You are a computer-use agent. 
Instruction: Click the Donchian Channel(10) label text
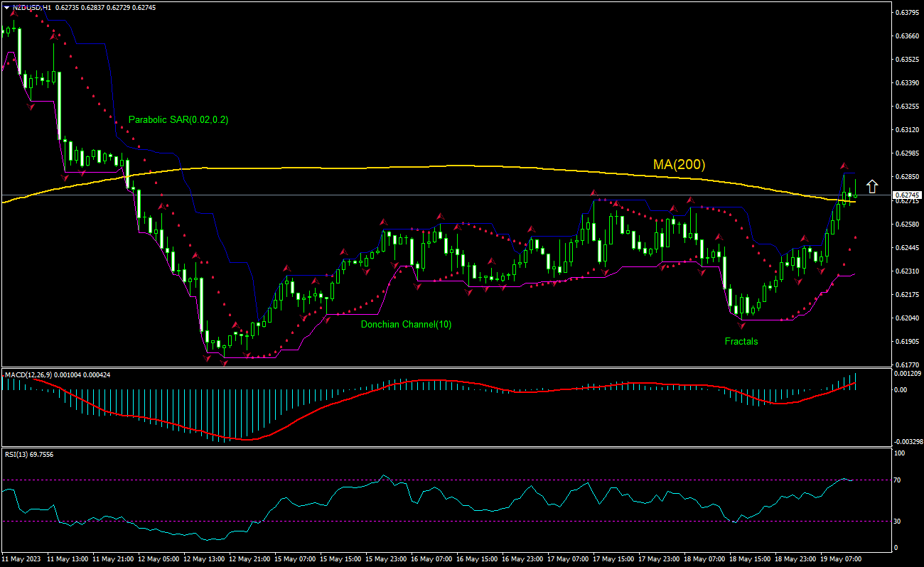pyautogui.click(x=405, y=325)
